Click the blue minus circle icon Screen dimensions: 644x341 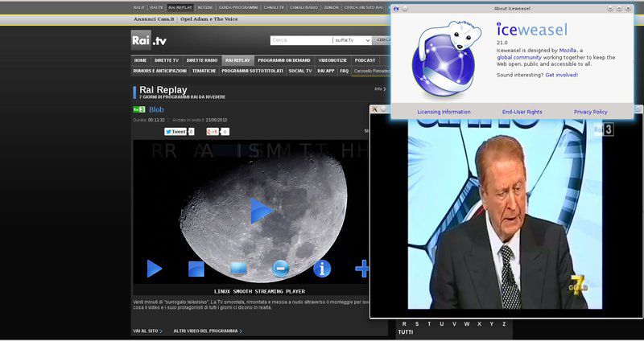click(280, 269)
